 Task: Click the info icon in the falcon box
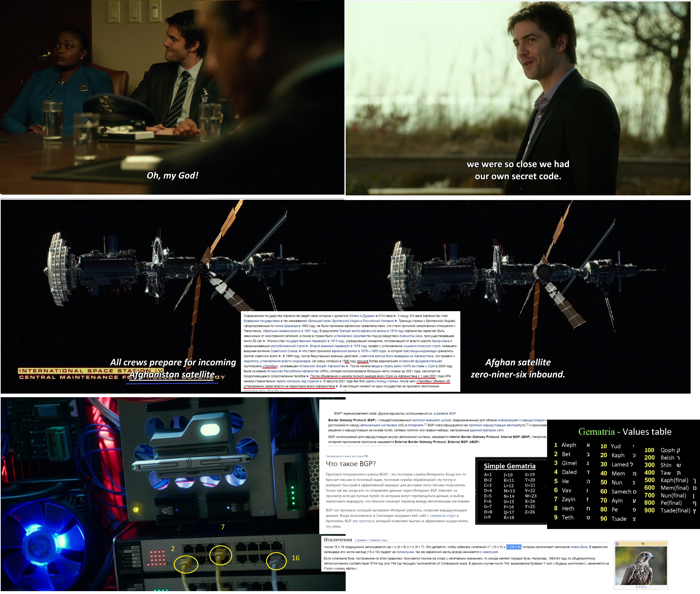point(617,544)
